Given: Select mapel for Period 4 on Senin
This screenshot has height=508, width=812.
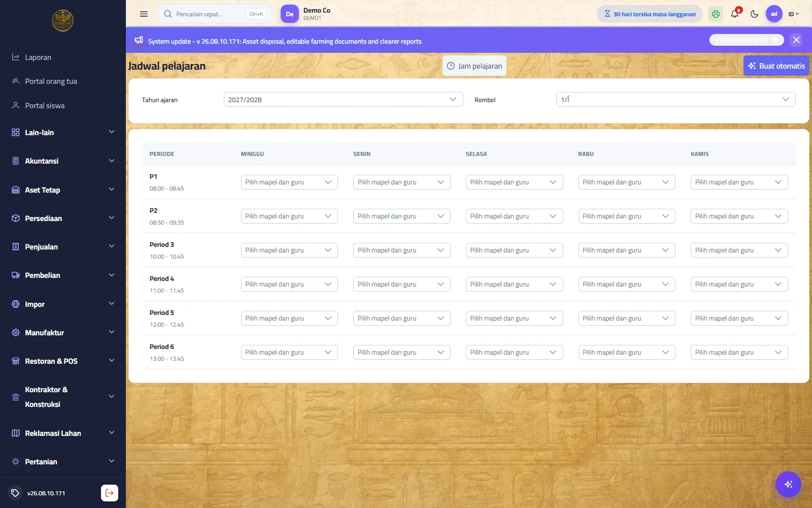Looking at the screenshot, I should pyautogui.click(x=402, y=284).
